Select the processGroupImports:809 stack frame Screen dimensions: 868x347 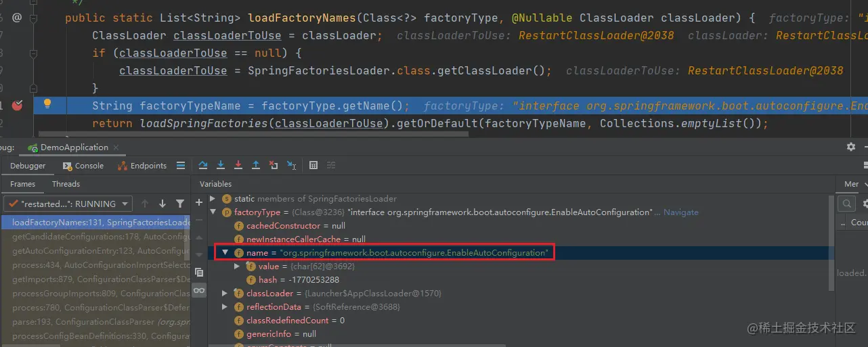[x=95, y=294]
